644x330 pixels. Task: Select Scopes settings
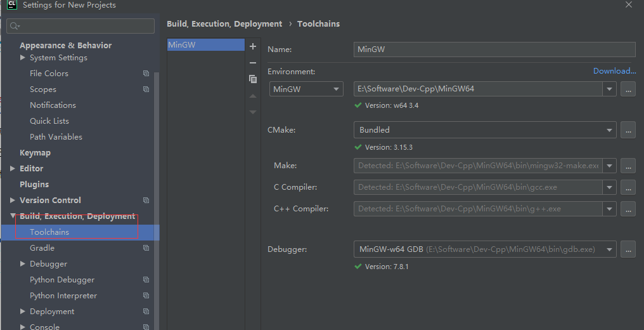(42, 89)
